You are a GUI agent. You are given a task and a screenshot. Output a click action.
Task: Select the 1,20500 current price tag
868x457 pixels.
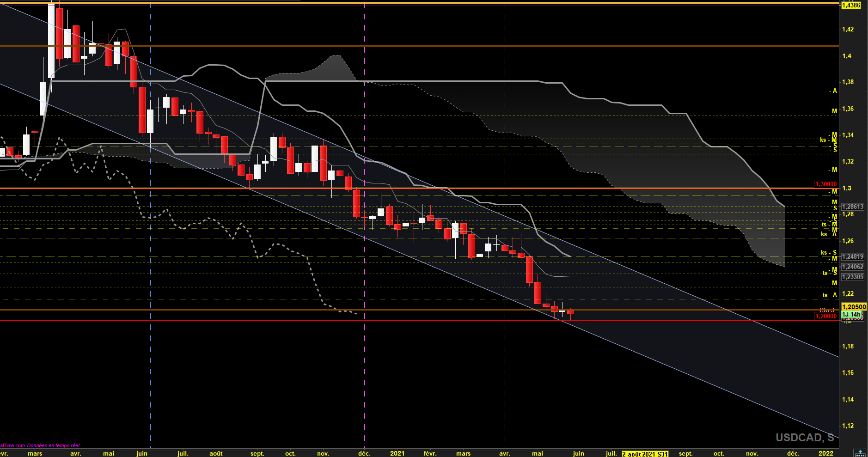pyautogui.click(x=854, y=307)
